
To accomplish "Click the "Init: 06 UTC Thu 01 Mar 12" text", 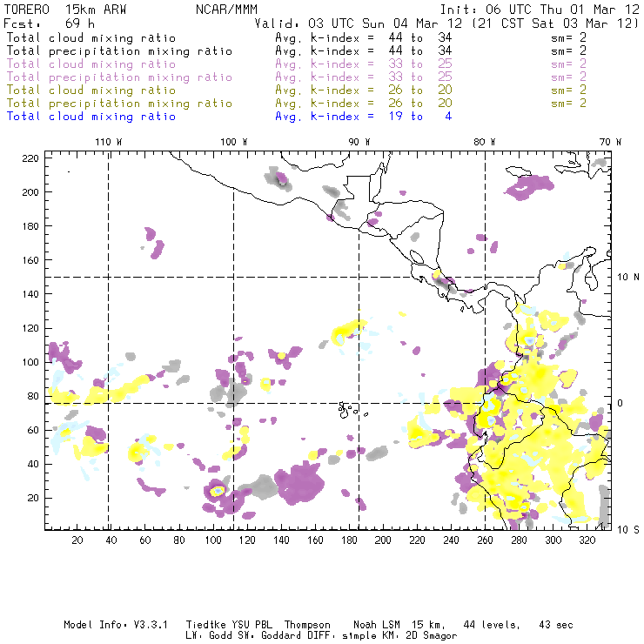I will [540, 10].
